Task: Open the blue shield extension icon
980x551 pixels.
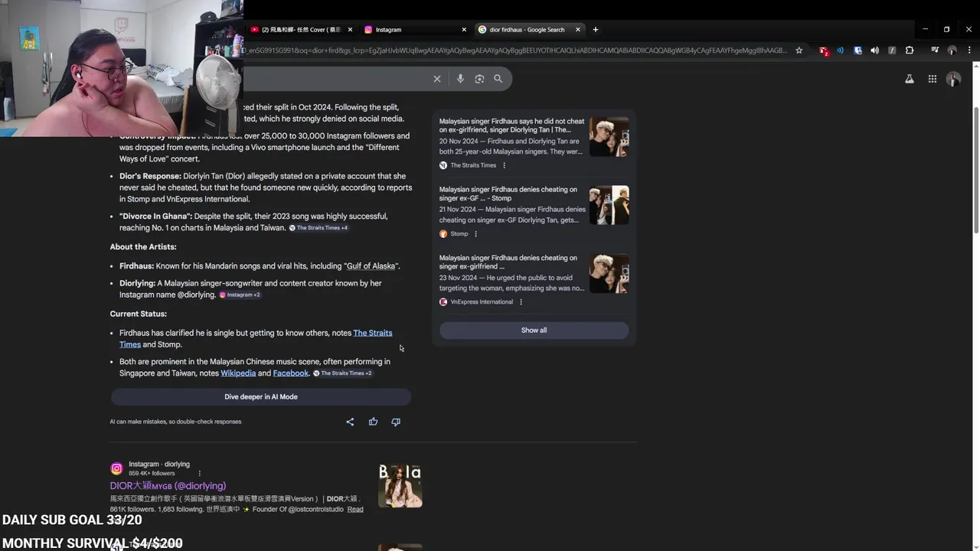Action: 857,51
